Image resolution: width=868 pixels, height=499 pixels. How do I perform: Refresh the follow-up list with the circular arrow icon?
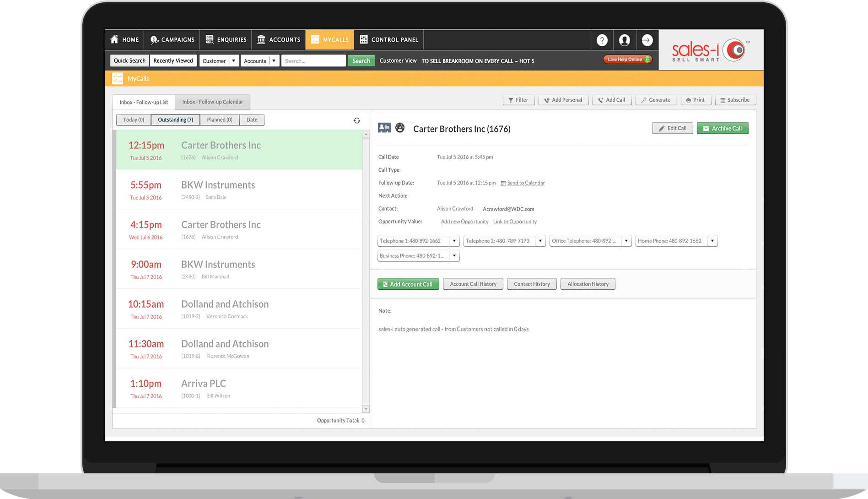(357, 120)
